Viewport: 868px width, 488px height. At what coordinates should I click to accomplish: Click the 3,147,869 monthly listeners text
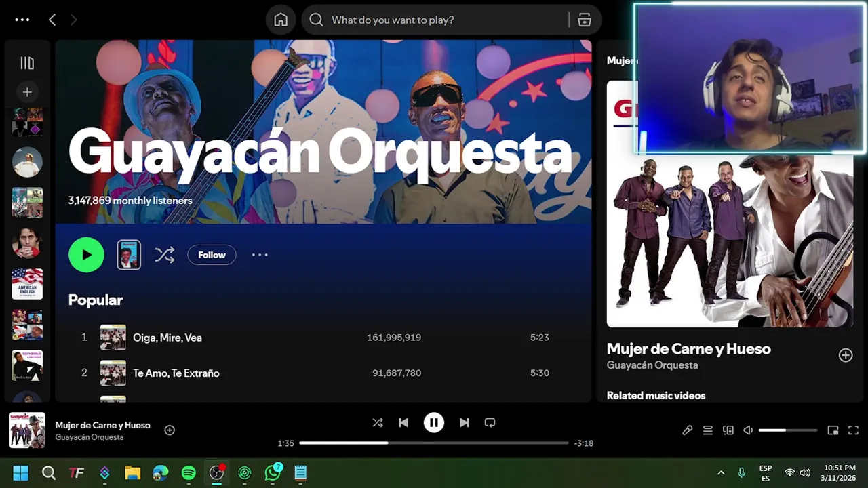130,201
